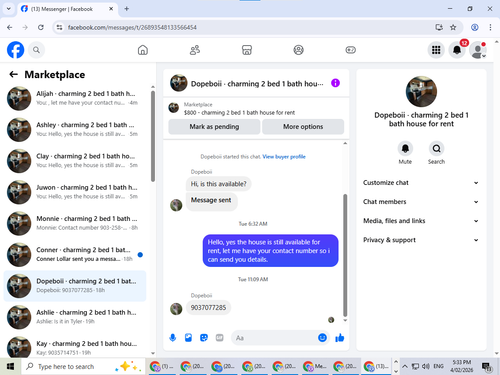The height and width of the screenshot is (375, 500).
Task: Send a thumbs-up like
Action: click(x=340, y=338)
